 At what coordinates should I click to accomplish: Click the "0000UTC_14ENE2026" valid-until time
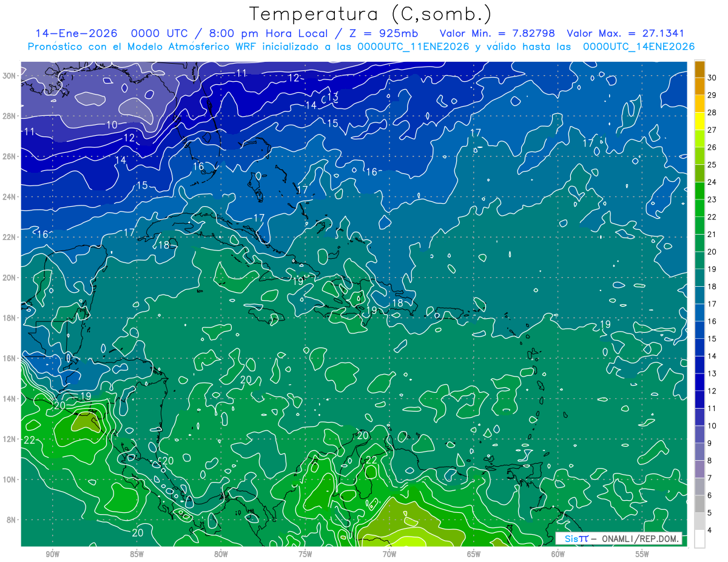(638, 47)
